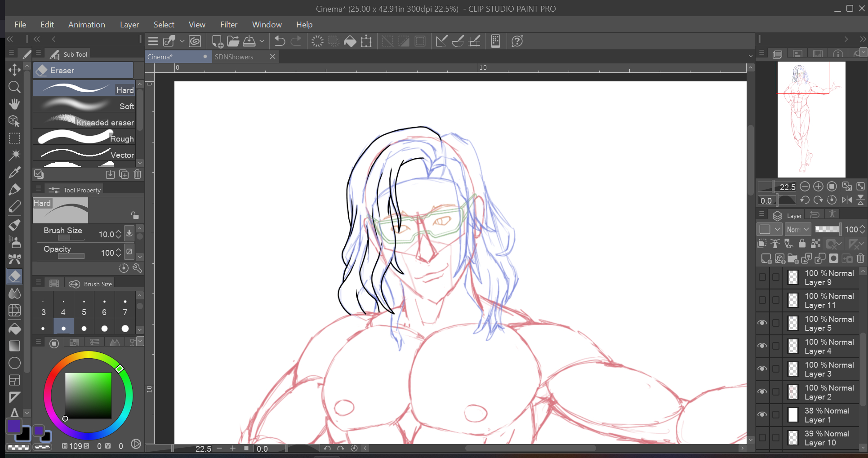Click the Undo arrow in toolbar
The height and width of the screenshot is (458, 868).
[280, 41]
